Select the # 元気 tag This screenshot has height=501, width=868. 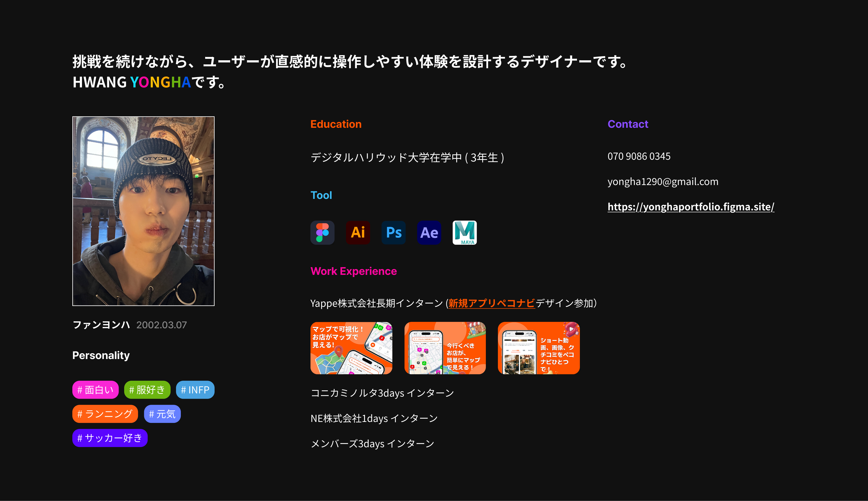pos(162,414)
